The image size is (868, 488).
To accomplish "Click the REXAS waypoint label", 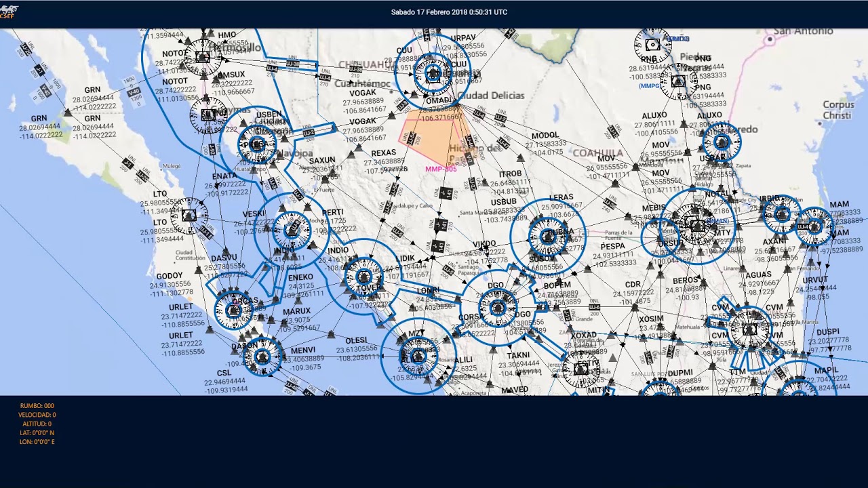I will click(x=384, y=153).
